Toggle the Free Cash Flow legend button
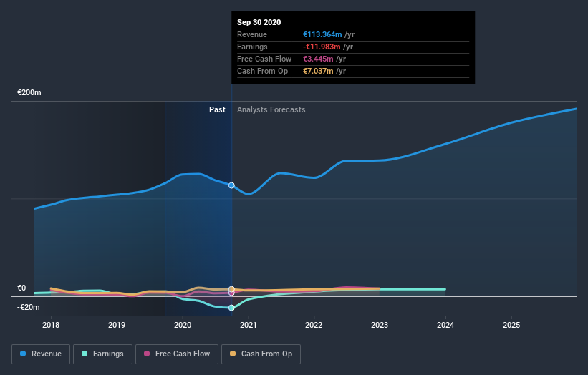The image size is (588, 375). point(177,354)
